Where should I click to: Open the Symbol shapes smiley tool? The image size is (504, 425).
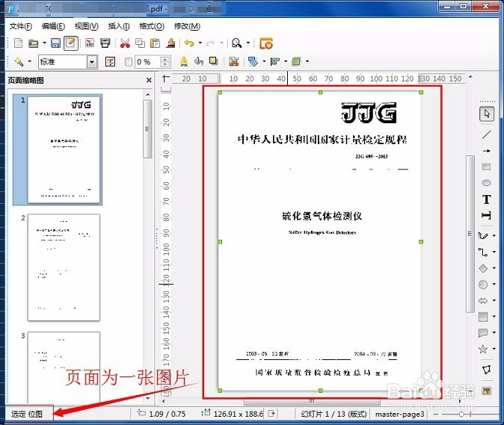(483, 285)
